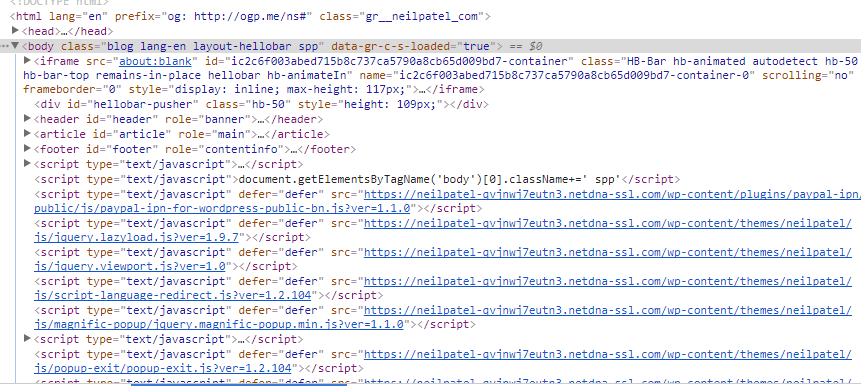
Task: Select the role="banner" attribute
Action: click(208, 119)
